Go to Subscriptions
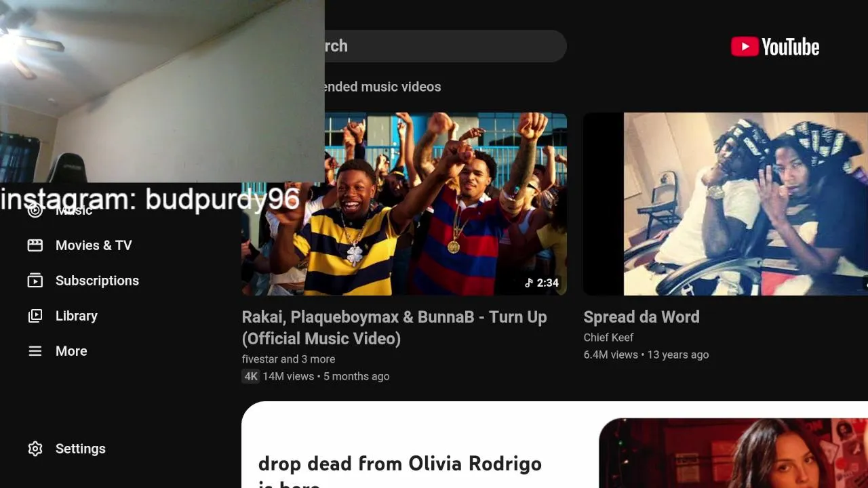The image size is (868, 488). click(x=97, y=281)
